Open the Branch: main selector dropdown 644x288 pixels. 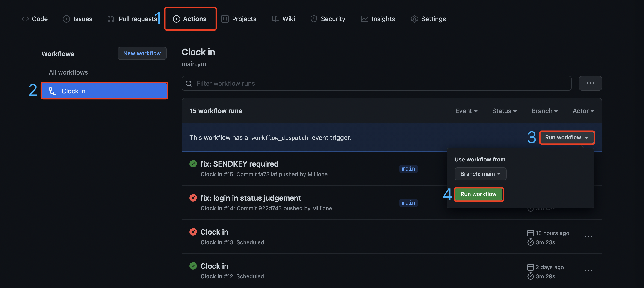pyautogui.click(x=480, y=174)
